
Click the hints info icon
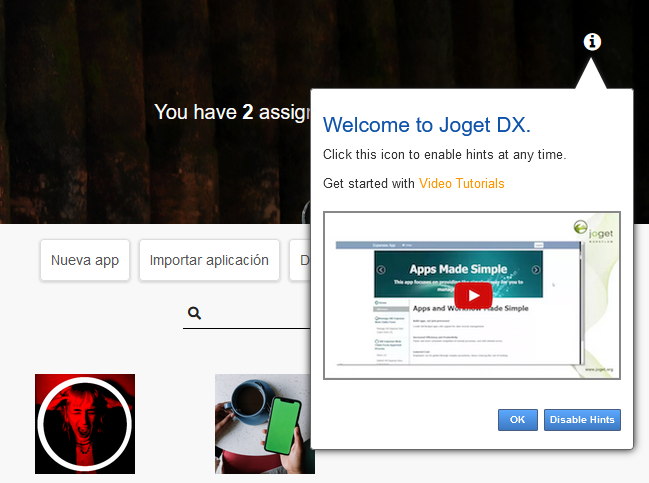point(592,42)
